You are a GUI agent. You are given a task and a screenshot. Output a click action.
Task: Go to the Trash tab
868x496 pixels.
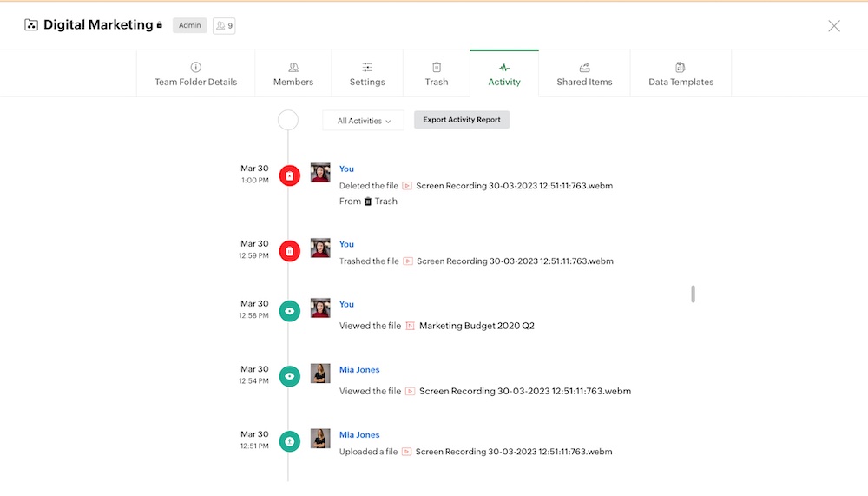[437, 74]
